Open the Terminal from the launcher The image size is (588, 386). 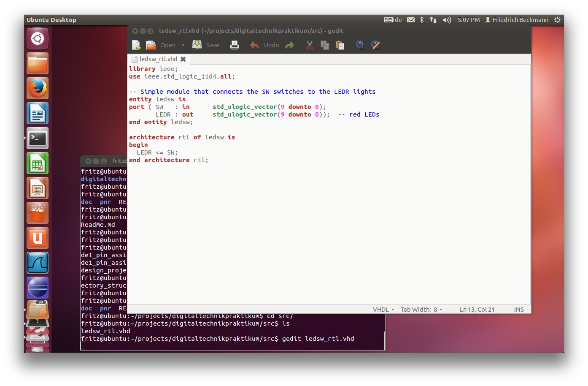(38, 138)
